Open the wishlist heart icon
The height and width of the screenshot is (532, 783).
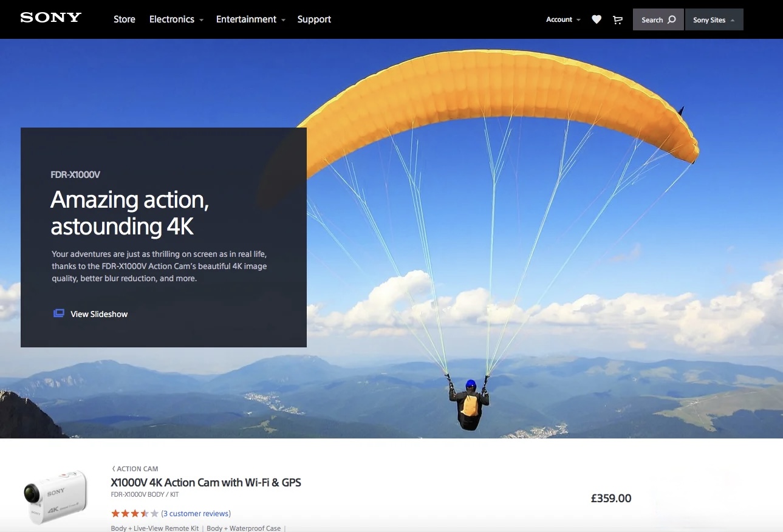click(x=597, y=19)
